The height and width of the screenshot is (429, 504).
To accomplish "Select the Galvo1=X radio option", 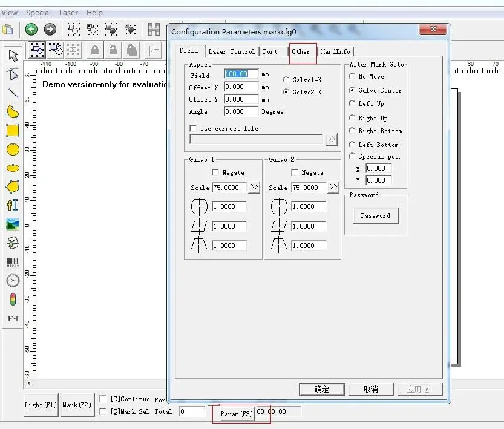I will click(x=286, y=79).
